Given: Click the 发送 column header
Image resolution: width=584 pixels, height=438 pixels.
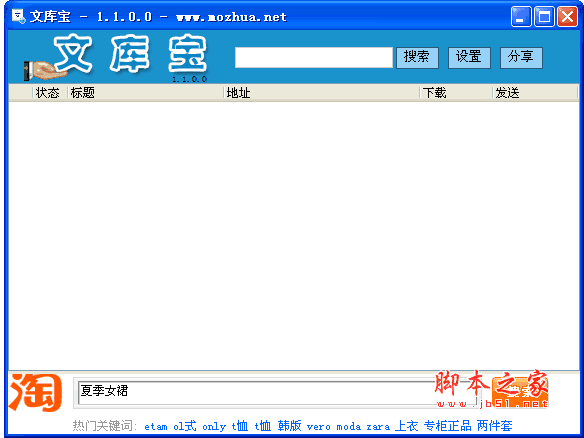Looking at the screenshot, I should (x=535, y=93).
